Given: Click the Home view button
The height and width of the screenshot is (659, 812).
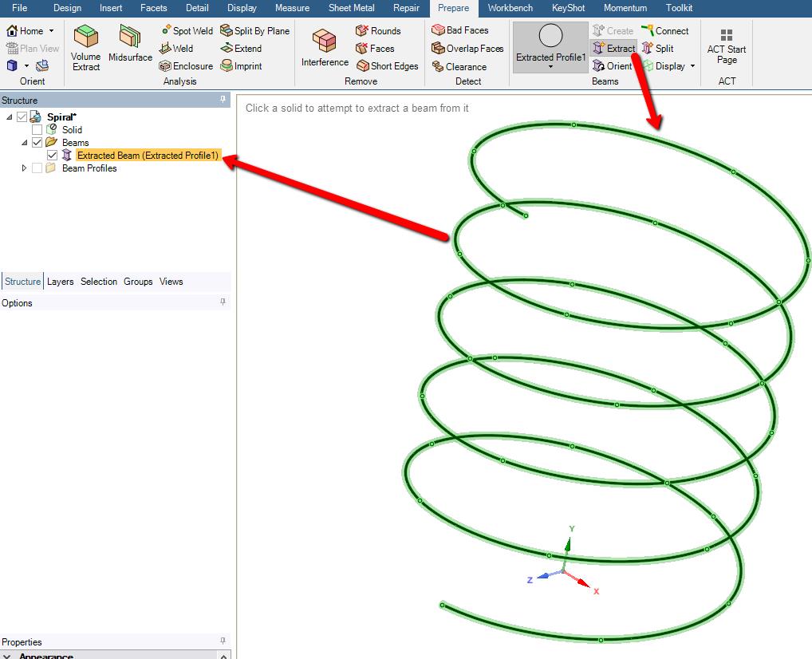Looking at the screenshot, I should [x=25, y=30].
